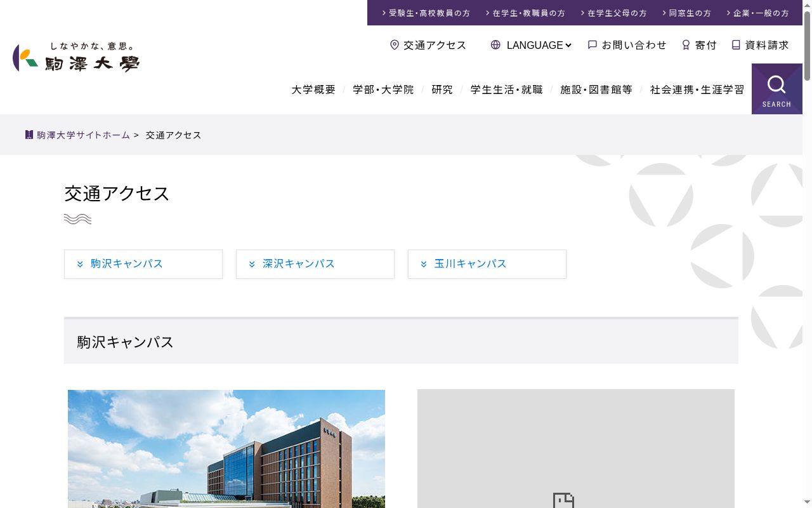Open the 施設・図書館等 menu
The width and height of the screenshot is (812, 508).
click(x=596, y=90)
